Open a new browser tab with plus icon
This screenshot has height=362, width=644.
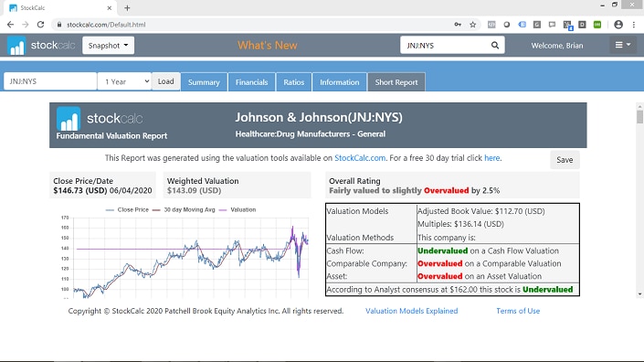127,8
